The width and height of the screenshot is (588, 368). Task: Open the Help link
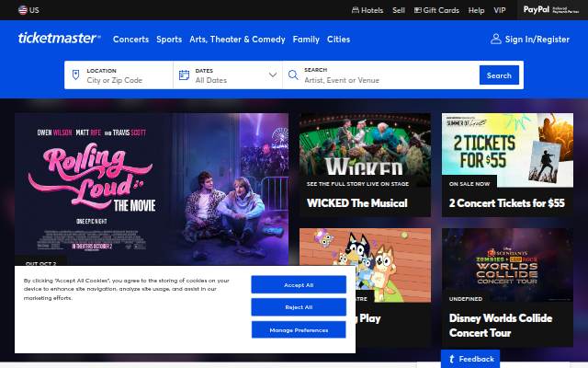click(x=476, y=10)
